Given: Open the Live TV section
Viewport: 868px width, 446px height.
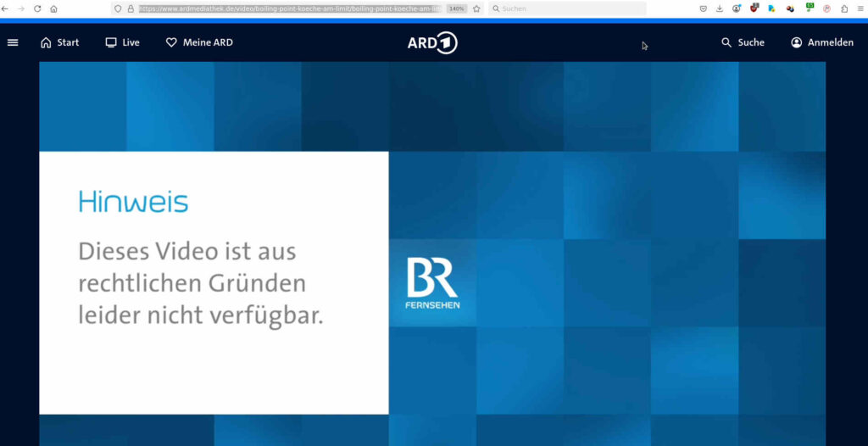Looking at the screenshot, I should point(122,42).
